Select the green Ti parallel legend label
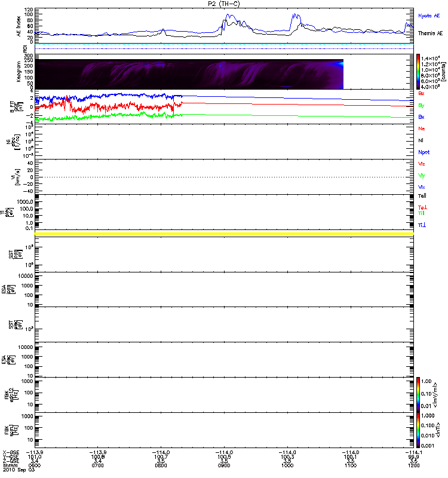The image size is (448, 478). click(x=421, y=213)
